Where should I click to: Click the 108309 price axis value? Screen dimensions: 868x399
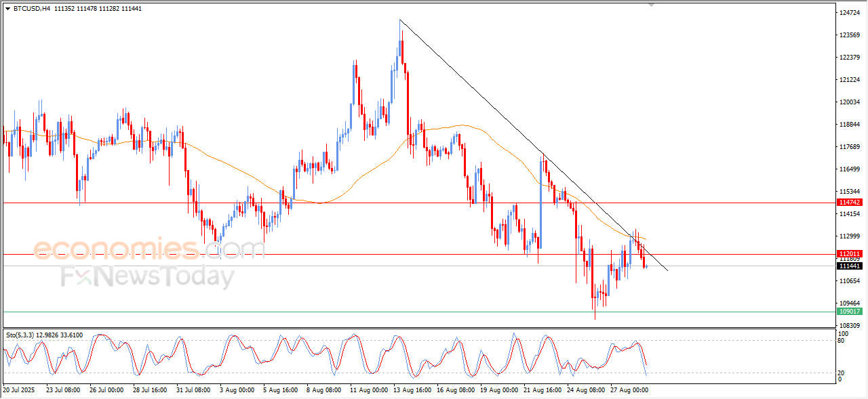850,326
